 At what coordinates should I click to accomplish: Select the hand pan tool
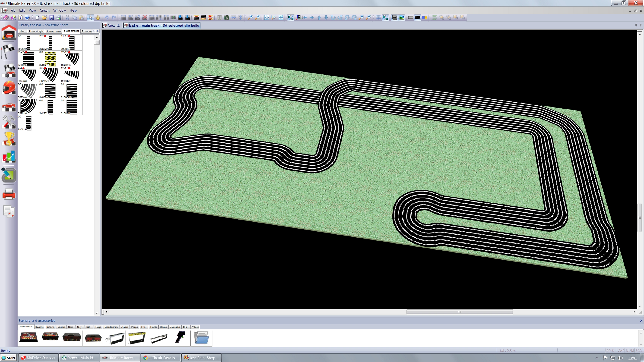pos(97,17)
